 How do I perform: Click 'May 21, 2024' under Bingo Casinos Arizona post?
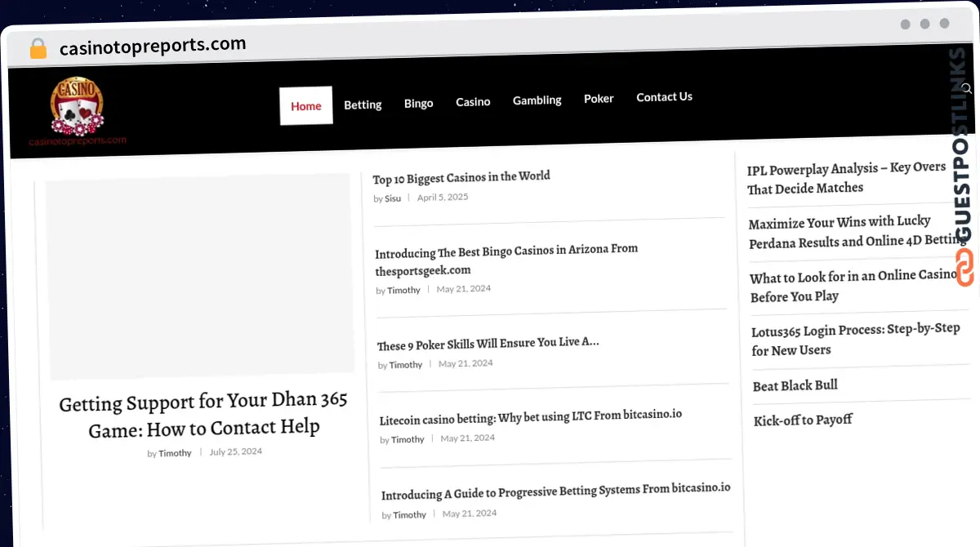pyautogui.click(x=464, y=288)
